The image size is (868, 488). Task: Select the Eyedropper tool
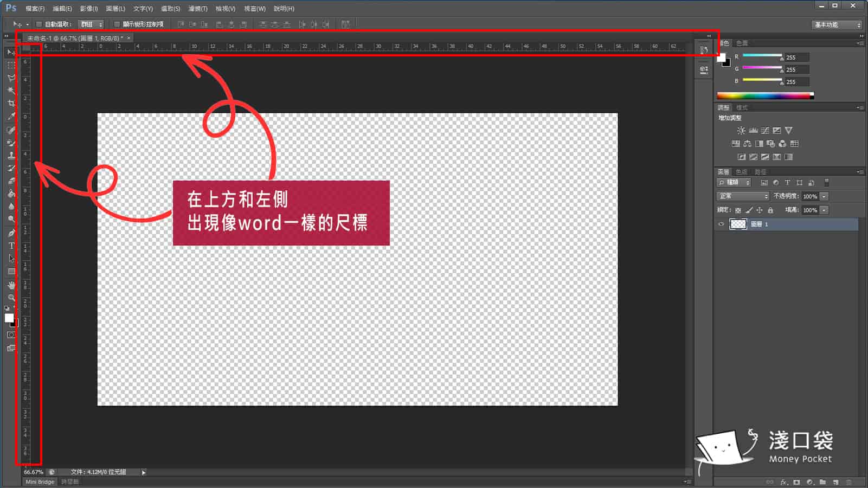coord(11,115)
